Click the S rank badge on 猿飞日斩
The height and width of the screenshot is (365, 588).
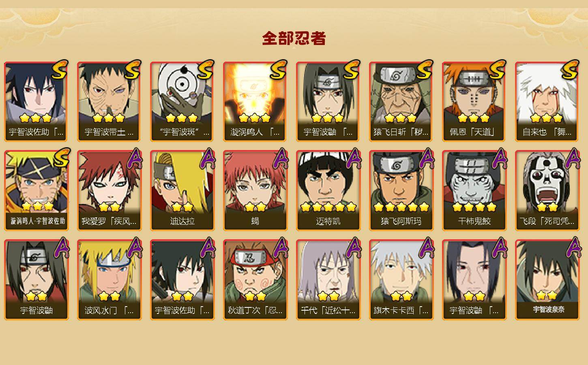[424, 70]
